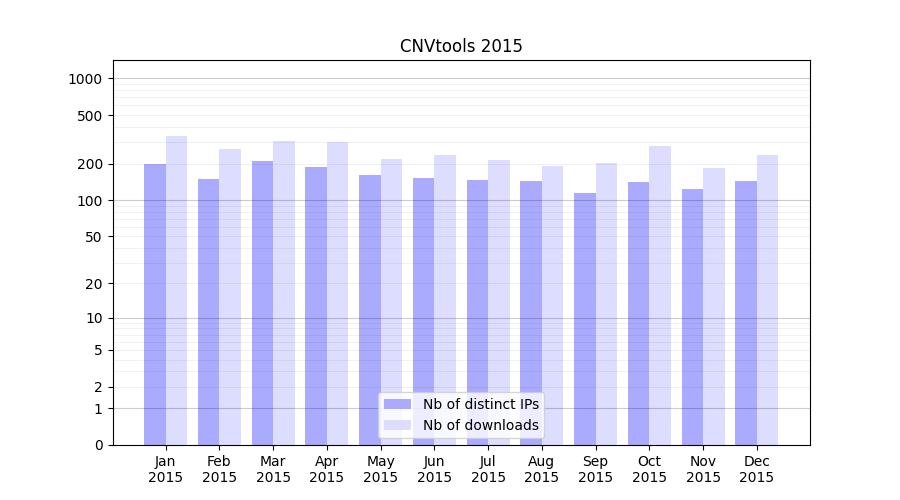Viewport: 900px width, 500px height.
Task: Click the Feb 2015 x-axis label
Action: pos(219,469)
